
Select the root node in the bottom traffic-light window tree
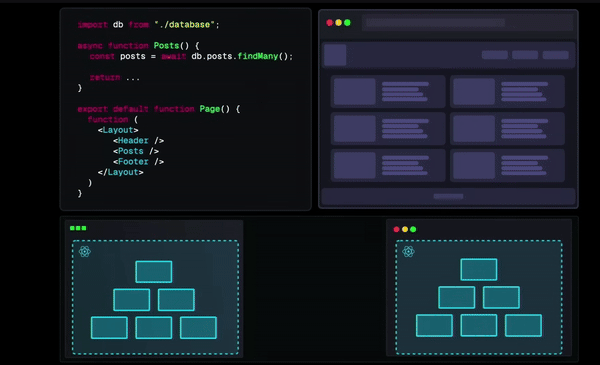[x=479, y=269]
